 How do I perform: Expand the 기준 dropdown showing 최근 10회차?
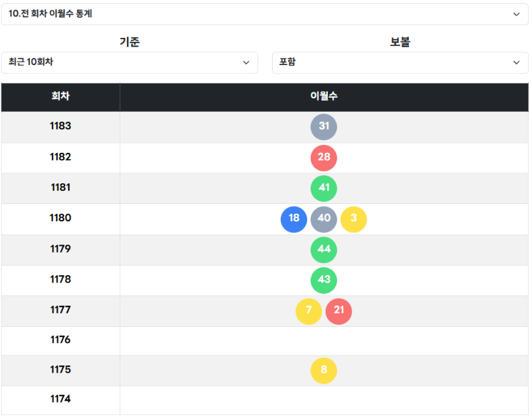pyautogui.click(x=130, y=62)
